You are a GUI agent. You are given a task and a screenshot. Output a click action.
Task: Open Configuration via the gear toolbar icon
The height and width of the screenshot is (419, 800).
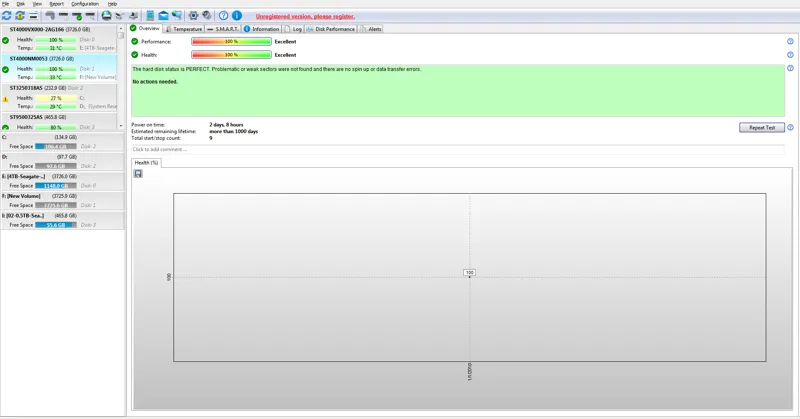pyautogui.click(x=193, y=16)
